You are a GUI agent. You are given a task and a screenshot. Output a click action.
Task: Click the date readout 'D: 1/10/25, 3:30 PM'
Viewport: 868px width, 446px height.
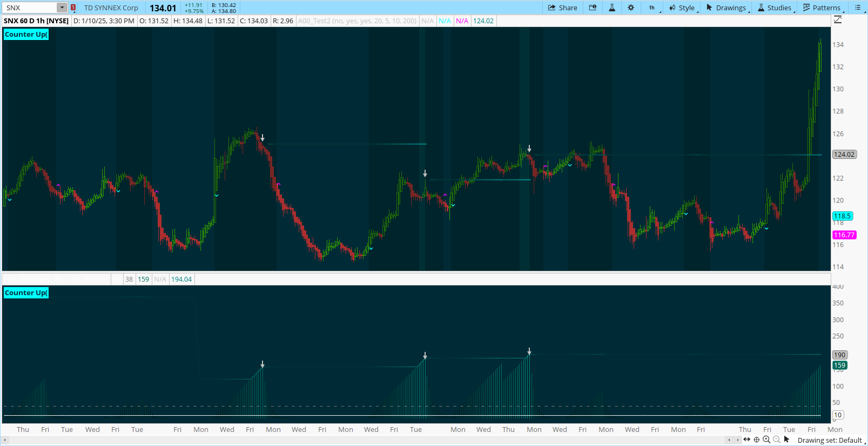(104, 21)
